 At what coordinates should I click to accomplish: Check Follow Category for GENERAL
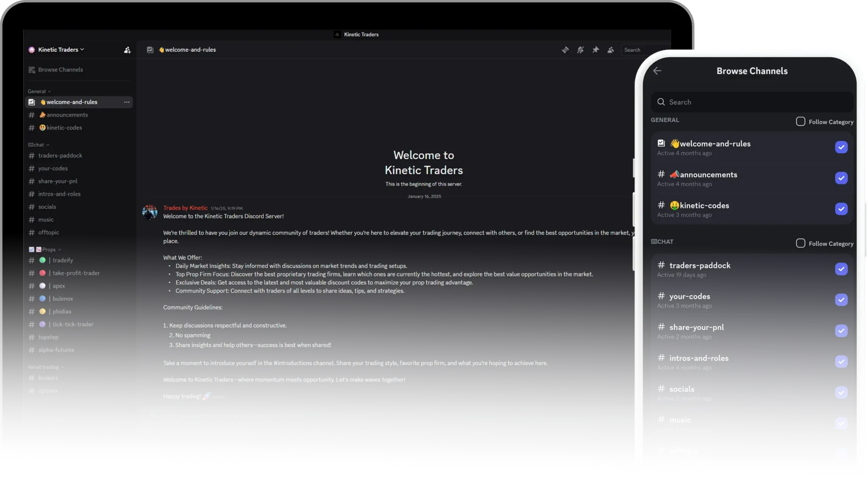point(800,121)
